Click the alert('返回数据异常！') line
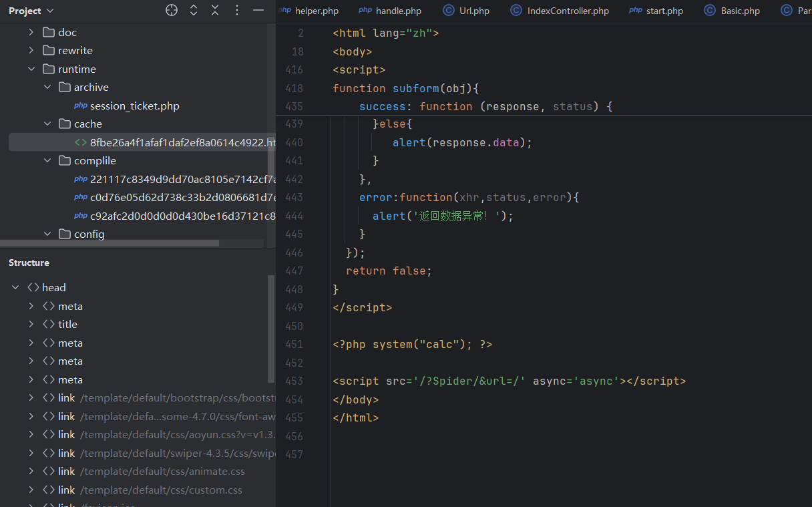 click(x=443, y=216)
